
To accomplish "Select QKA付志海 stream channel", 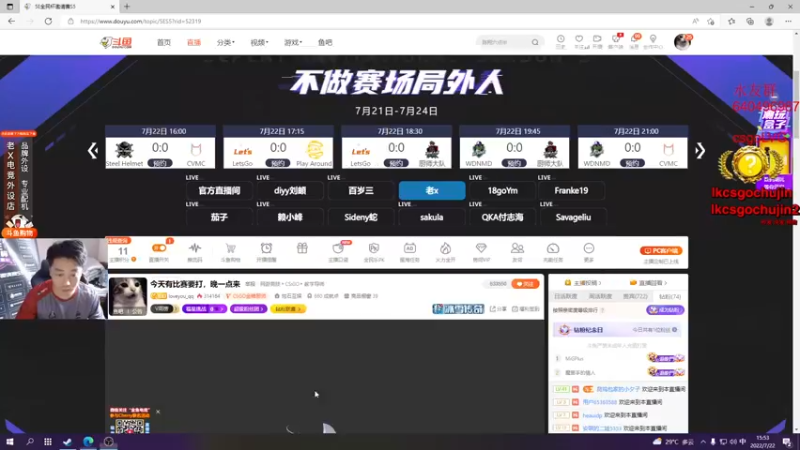I will tap(503, 217).
